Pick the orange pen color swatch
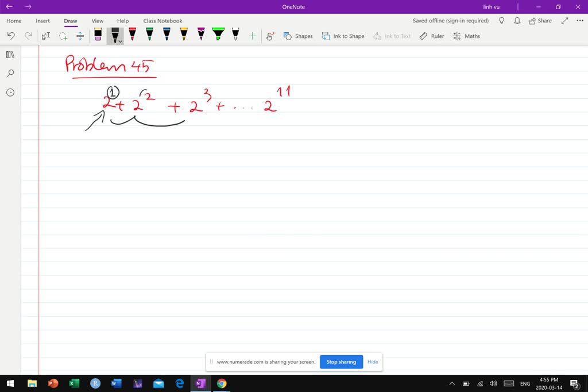This screenshot has width=588, height=392. [184, 34]
